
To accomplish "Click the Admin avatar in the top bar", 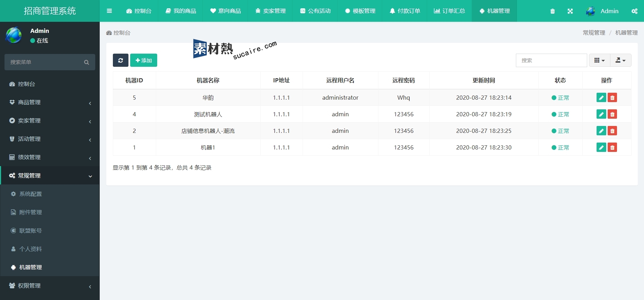I will click(x=591, y=11).
